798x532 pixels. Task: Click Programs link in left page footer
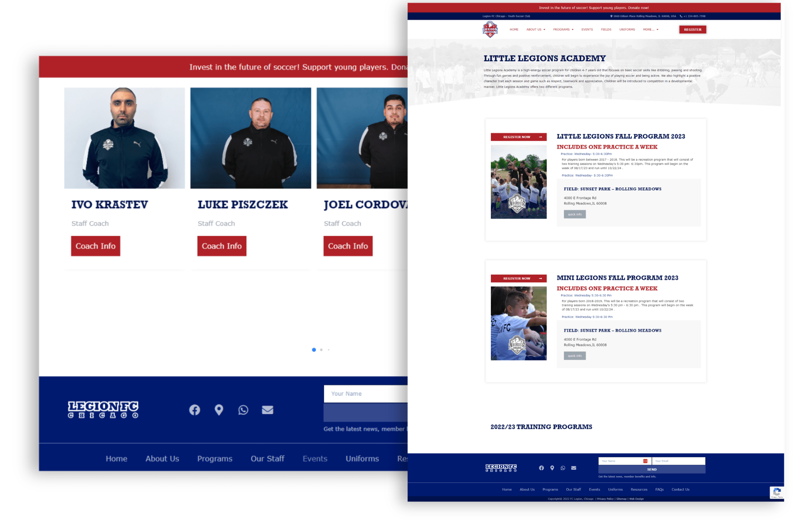tap(215, 458)
